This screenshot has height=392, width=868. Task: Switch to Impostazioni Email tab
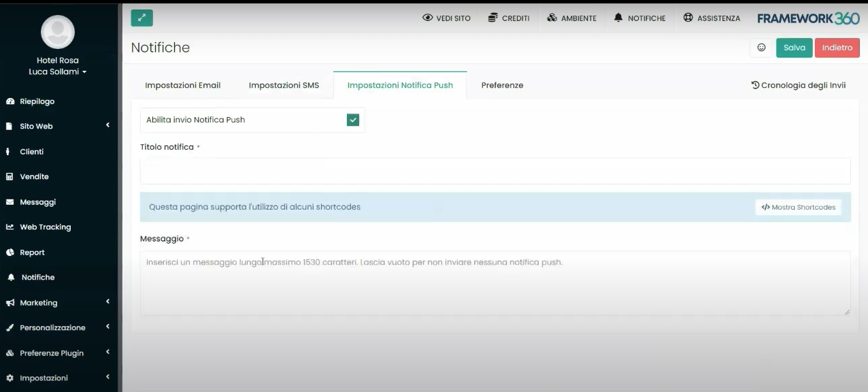(x=182, y=85)
